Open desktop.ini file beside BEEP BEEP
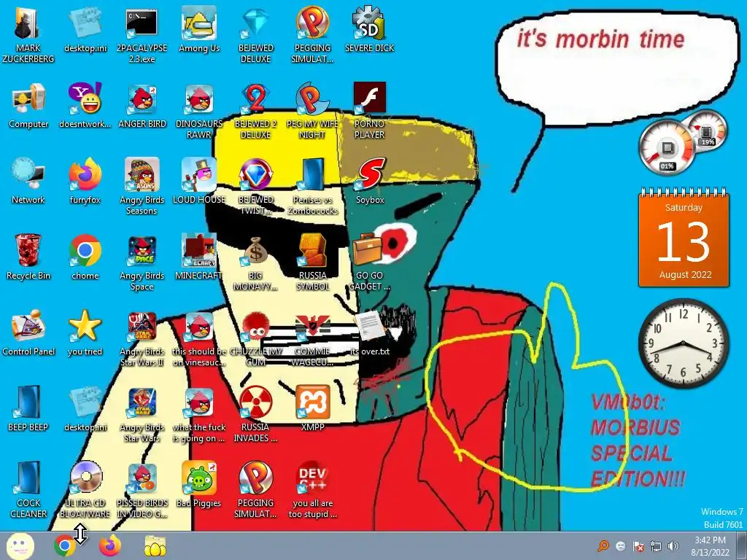Screen dimensions: 747x560 pyautogui.click(x=85, y=402)
